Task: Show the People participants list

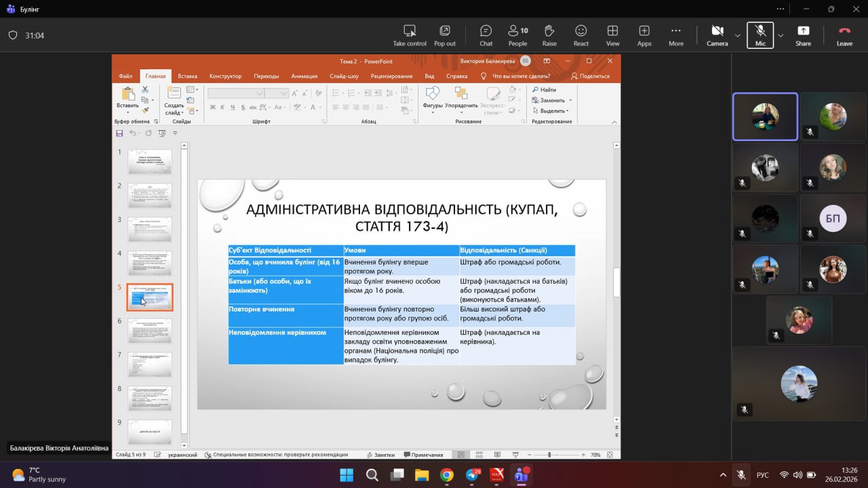Action: [x=517, y=35]
